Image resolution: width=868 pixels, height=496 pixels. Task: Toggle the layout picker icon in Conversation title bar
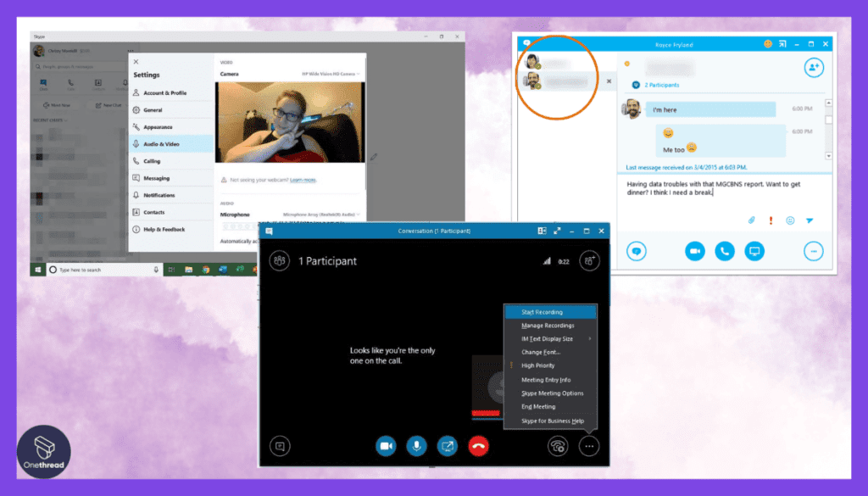542,231
